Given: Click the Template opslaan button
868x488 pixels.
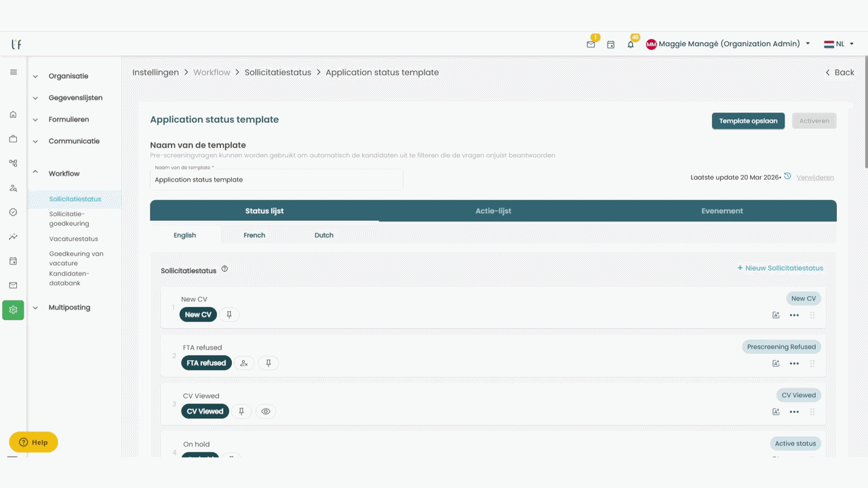Looking at the screenshot, I should click(749, 121).
